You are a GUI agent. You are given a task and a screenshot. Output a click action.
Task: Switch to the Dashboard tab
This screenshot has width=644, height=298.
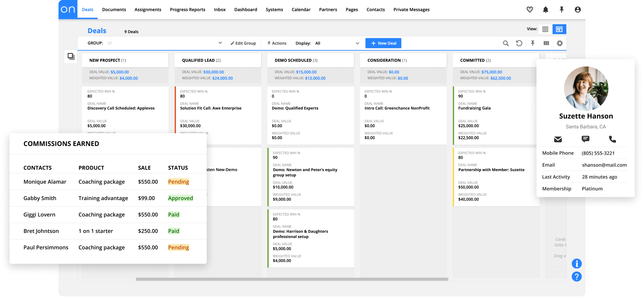click(x=246, y=9)
